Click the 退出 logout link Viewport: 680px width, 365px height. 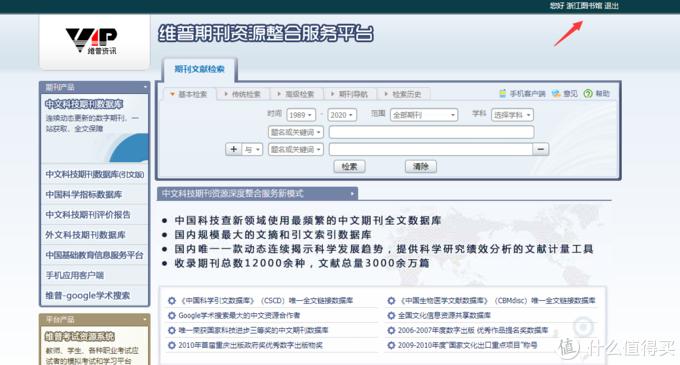click(611, 6)
